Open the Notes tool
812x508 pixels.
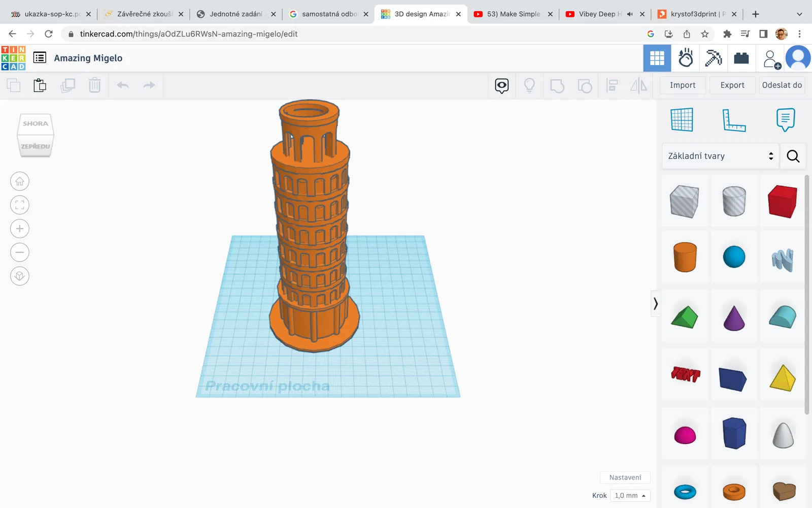[x=785, y=120]
